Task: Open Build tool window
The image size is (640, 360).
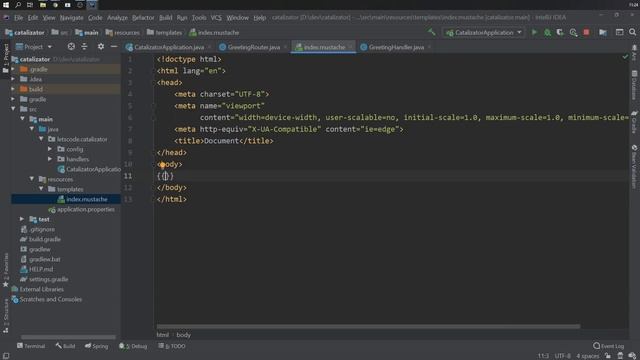Action: tap(65, 346)
